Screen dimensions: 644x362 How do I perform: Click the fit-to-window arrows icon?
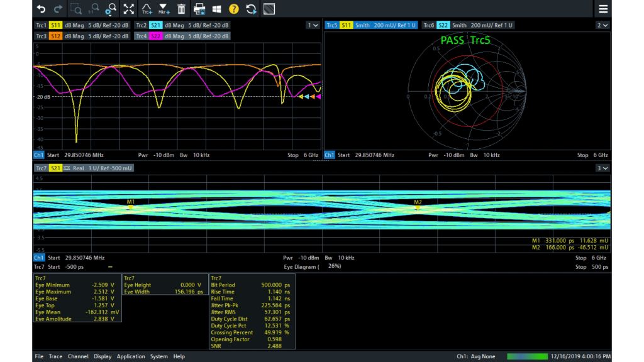pos(129,9)
